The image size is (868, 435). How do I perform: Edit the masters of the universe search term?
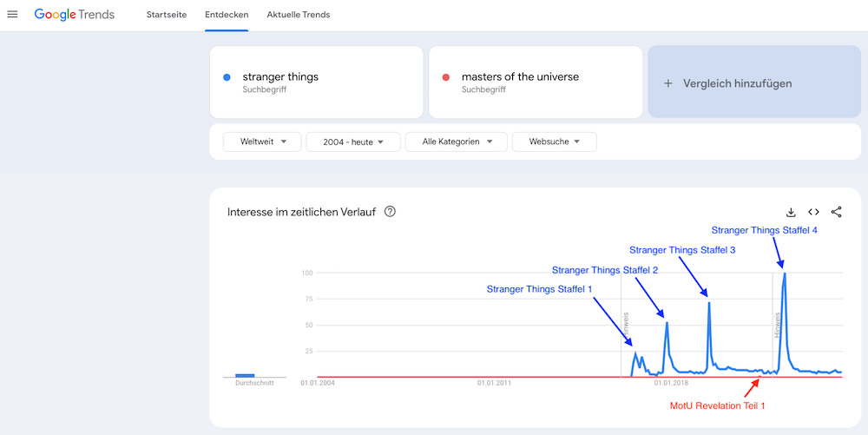pyautogui.click(x=520, y=77)
